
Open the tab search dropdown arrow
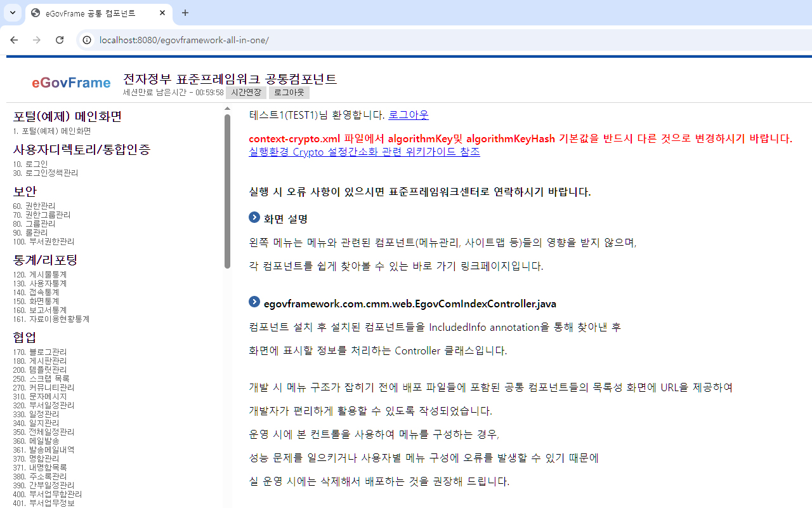click(x=13, y=13)
